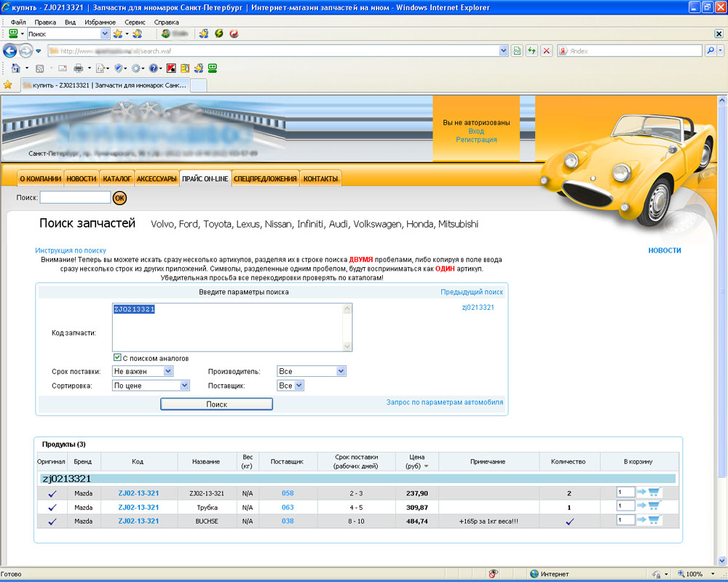Expand the address bar URL dropdown
This screenshot has height=582, width=728.
point(504,51)
